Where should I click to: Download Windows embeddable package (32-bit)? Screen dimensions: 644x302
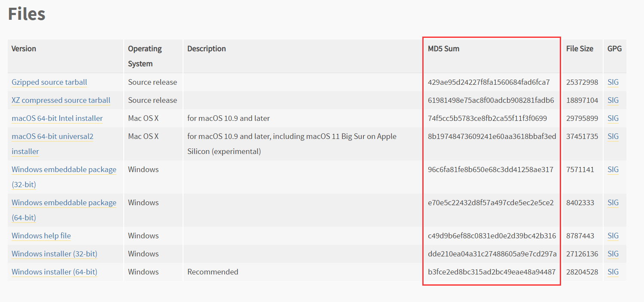[x=64, y=169]
